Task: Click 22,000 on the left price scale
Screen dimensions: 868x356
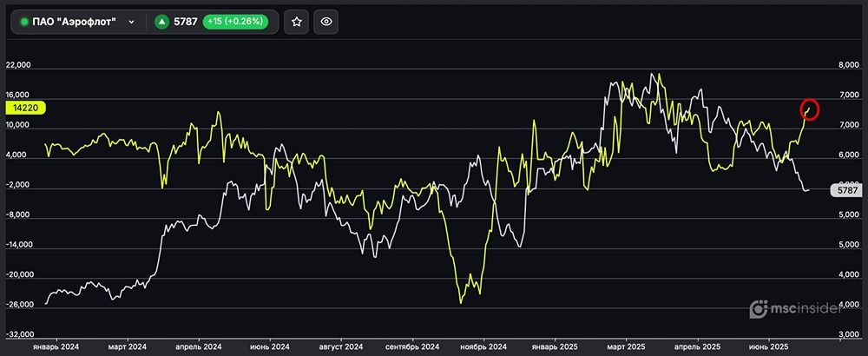Action: pos(18,65)
